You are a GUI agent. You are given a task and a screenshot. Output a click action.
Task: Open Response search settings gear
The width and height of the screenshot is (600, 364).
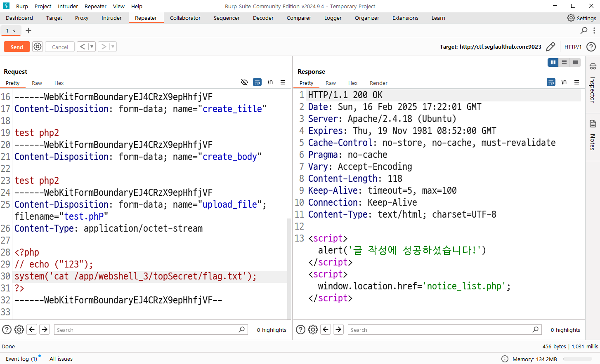point(313,329)
